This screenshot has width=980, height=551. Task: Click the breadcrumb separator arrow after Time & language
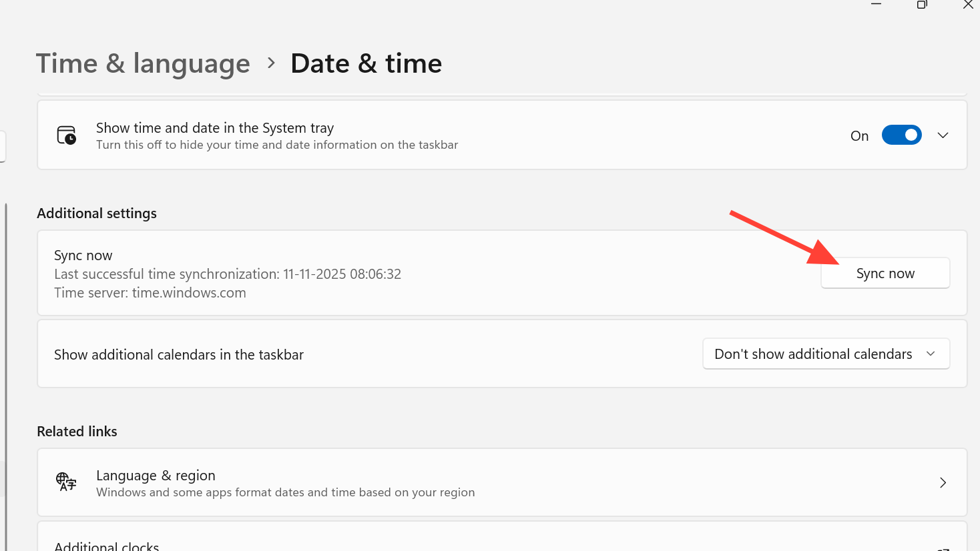[271, 63]
